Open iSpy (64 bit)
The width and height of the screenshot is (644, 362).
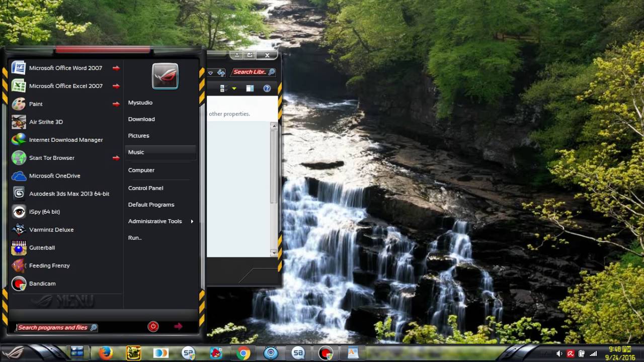tap(65, 212)
